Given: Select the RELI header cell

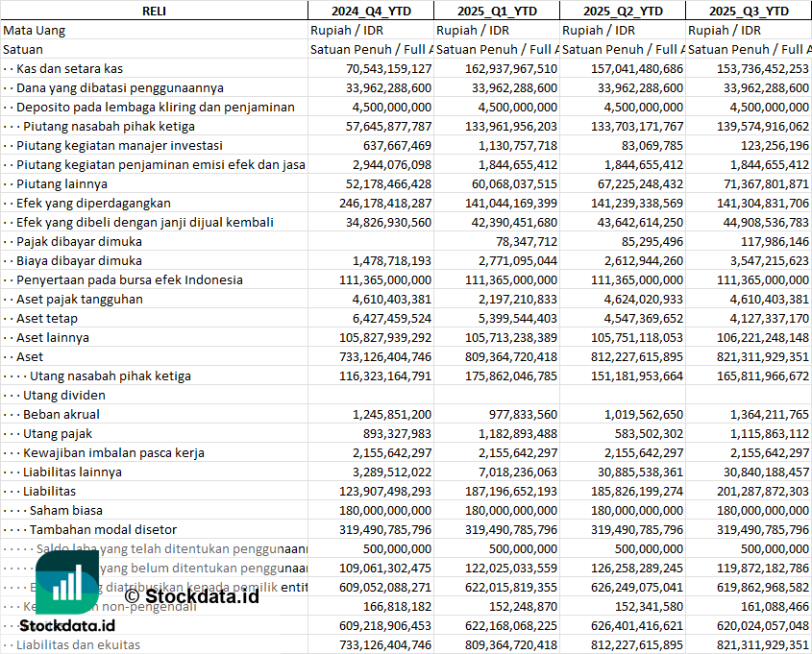Looking at the screenshot, I should tap(154, 11).
